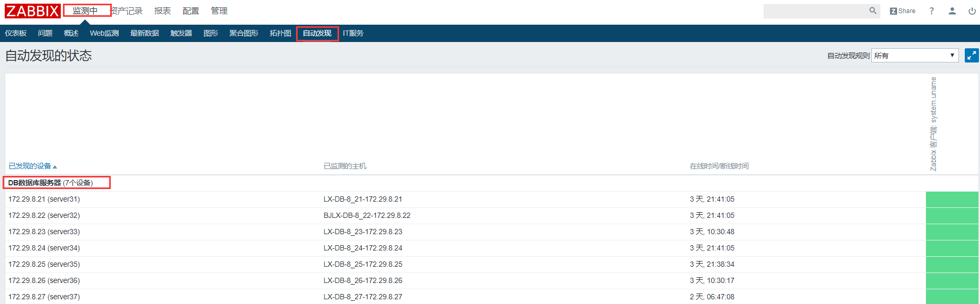Open host LX-DB-8_24-172.29.8.24
The width and height of the screenshot is (980, 304).
[x=363, y=248]
